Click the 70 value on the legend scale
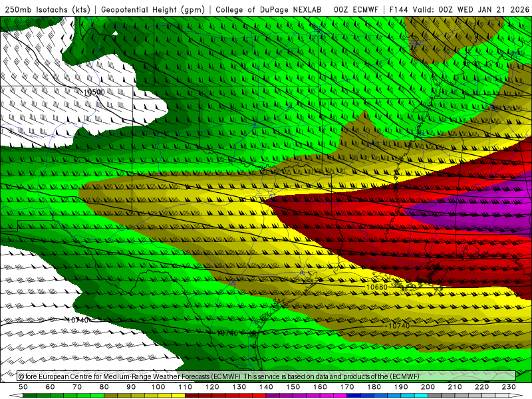This screenshot has width=532, height=399. click(x=77, y=387)
